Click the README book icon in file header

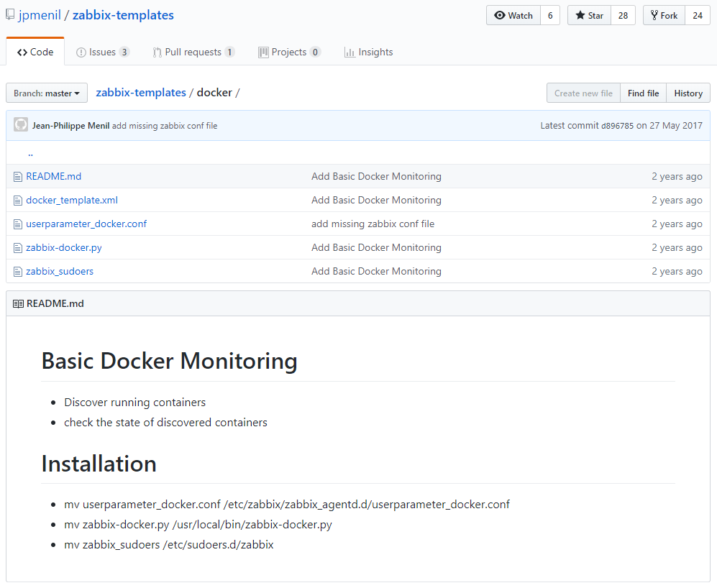[x=18, y=304]
